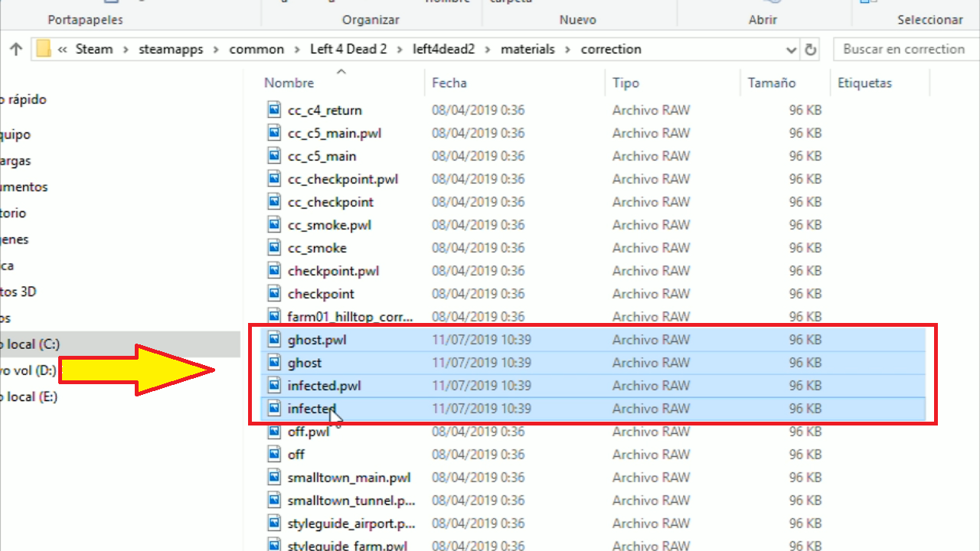The height and width of the screenshot is (551, 980).
Task: Expand the chevron after Left 4 Dead 2
Action: point(400,49)
